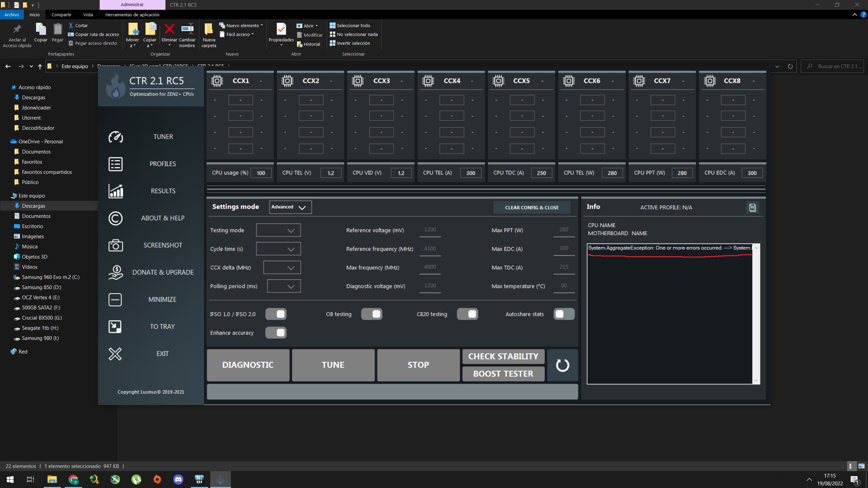
Task: Open the Cycle time (s) dropdown
Action: (x=278, y=249)
